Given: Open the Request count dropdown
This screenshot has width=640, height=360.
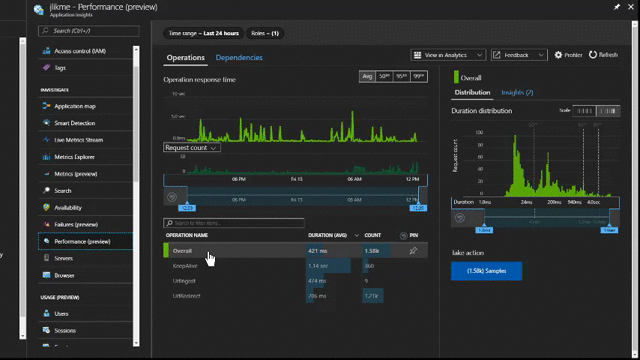Looking at the screenshot, I should pyautogui.click(x=192, y=148).
